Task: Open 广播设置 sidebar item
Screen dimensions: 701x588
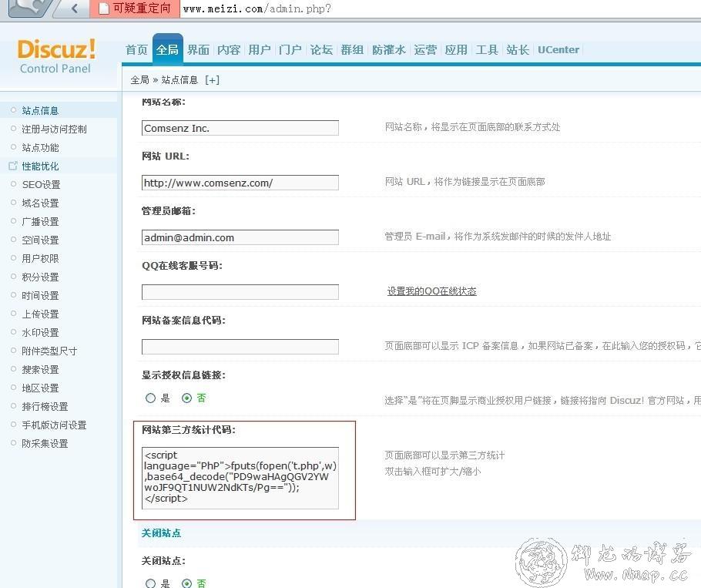Action: coord(40,222)
